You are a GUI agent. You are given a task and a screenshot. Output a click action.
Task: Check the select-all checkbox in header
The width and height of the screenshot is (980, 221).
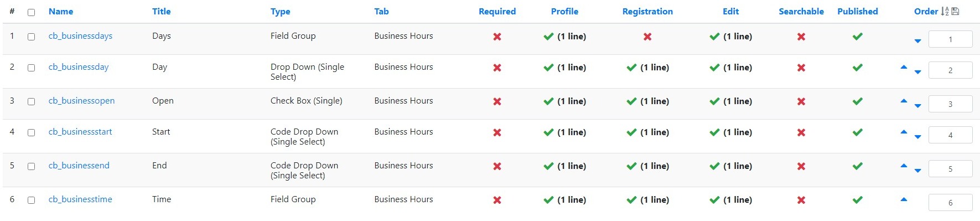(x=32, y=12)
